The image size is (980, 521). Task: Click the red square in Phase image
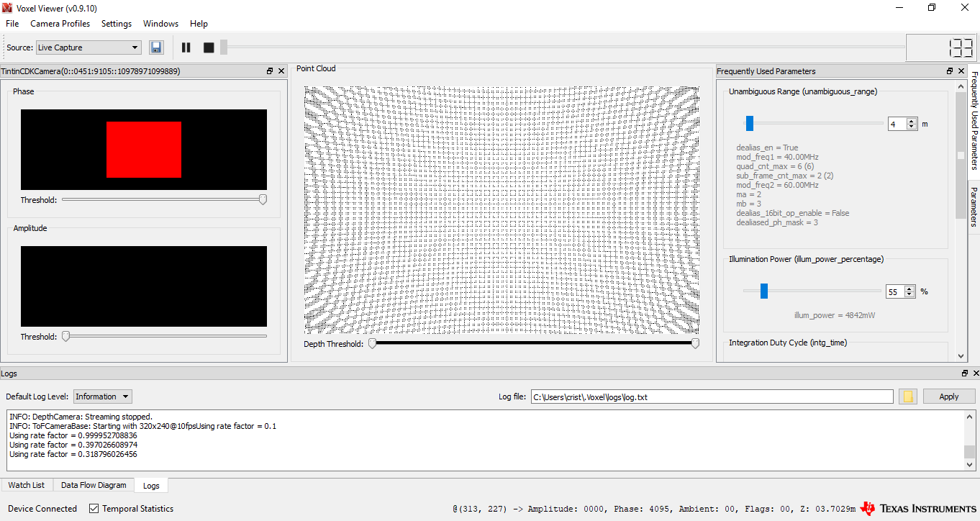144,150
